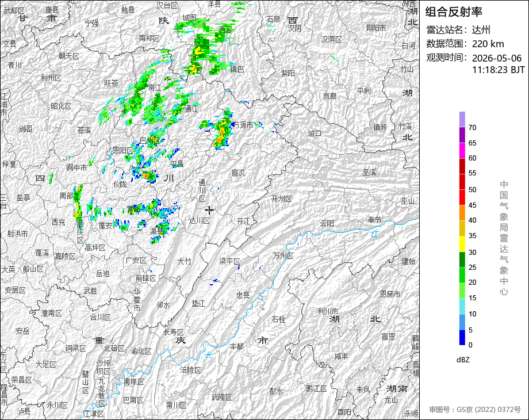
Task: Click the '云阳' map label
Action: [x=327, y=223]
